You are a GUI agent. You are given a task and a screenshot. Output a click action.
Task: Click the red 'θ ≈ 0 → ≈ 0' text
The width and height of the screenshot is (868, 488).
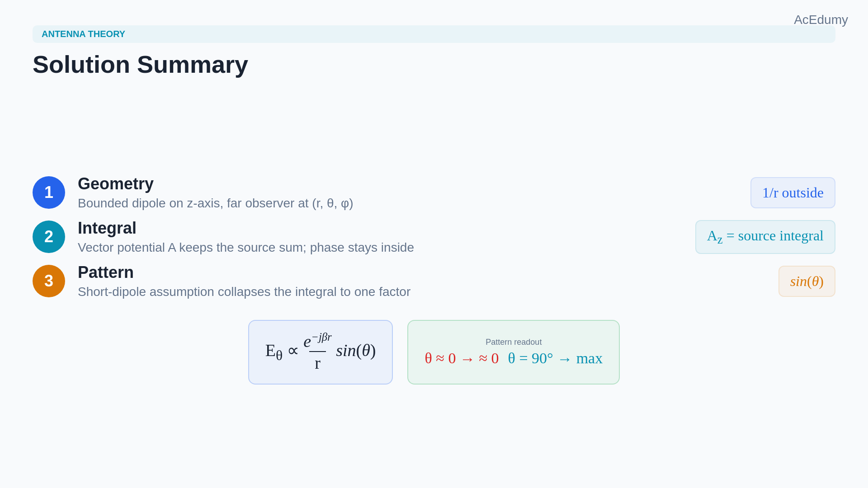pyautogui.click(x=462, y=358)
